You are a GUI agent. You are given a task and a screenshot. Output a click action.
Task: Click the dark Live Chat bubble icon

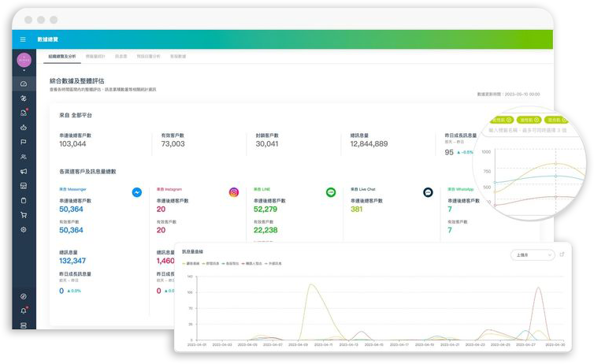point(428,192)
